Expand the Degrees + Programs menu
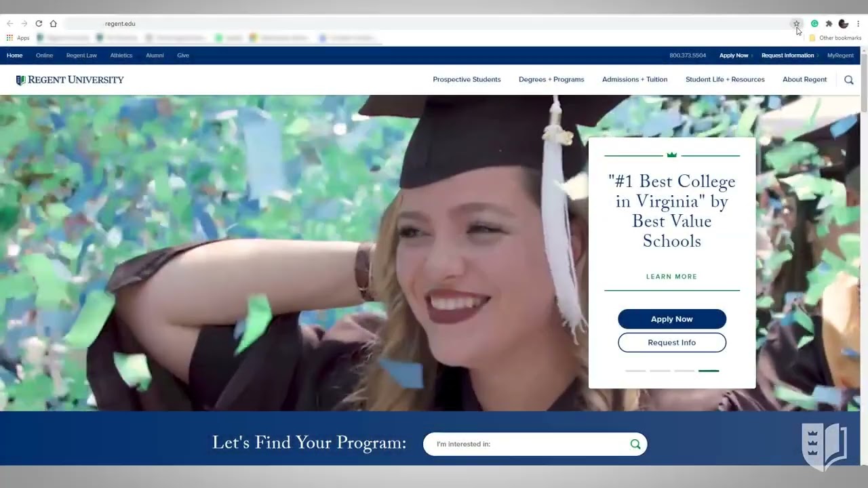Screen dimensions: 868x488 tap(551, 80)
